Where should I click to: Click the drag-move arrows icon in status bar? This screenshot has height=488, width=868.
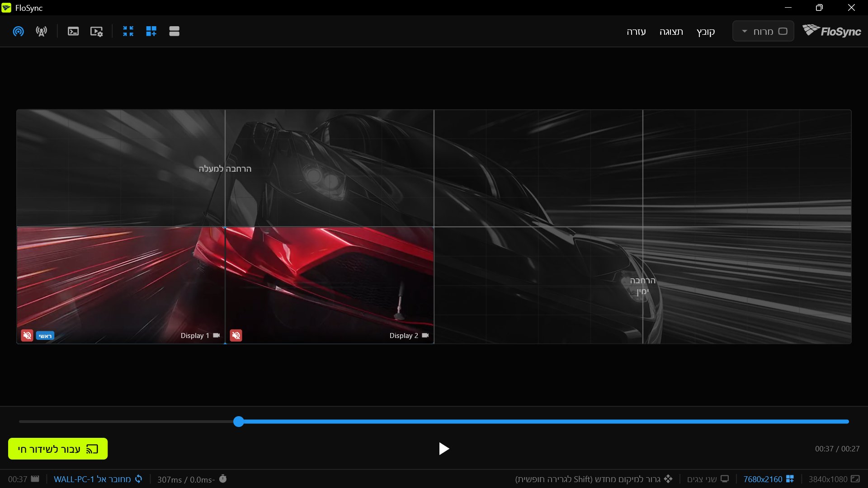[668, 479]
